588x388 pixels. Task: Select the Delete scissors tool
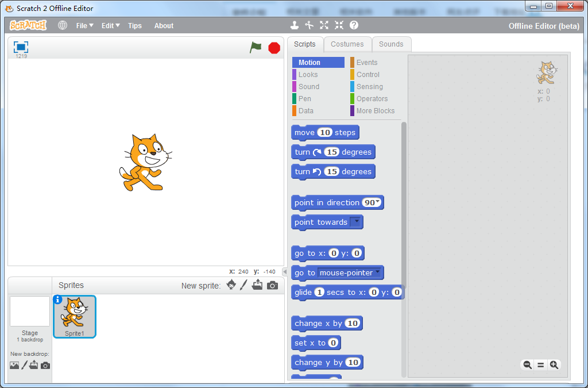[x=309, y=25]
